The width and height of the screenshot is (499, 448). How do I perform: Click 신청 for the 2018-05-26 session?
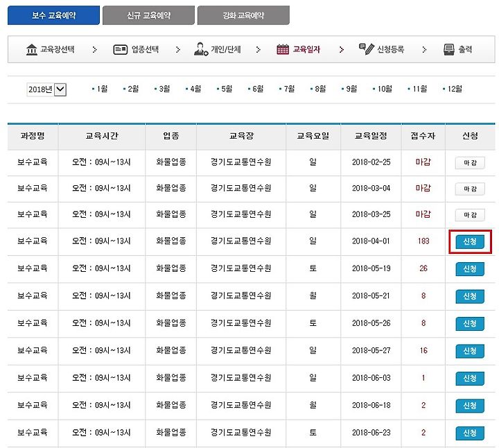[470, 324]
